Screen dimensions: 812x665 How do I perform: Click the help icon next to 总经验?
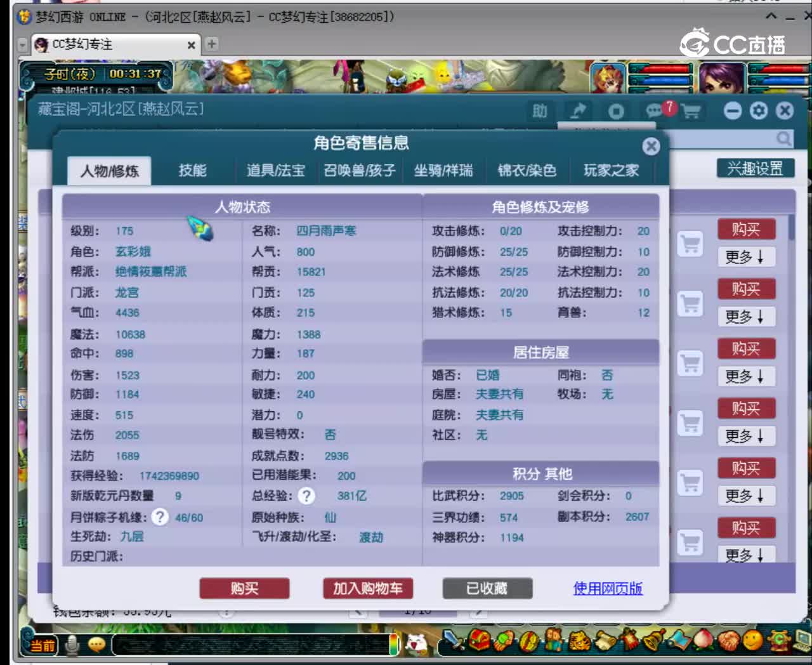306,496
